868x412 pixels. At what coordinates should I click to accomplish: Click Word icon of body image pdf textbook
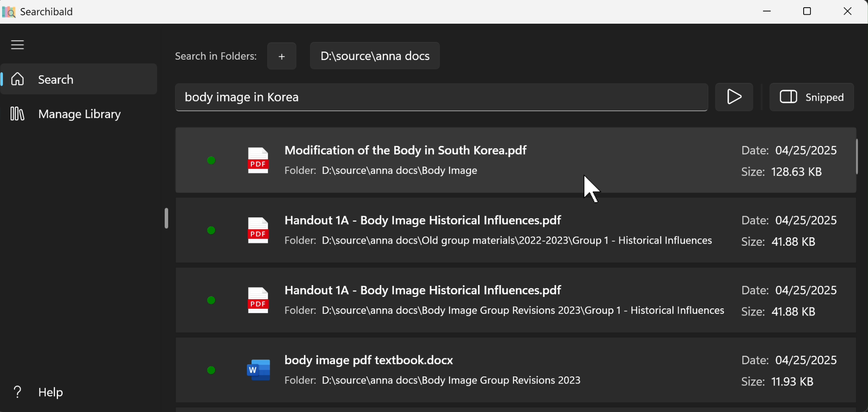(x=258, y=370)
